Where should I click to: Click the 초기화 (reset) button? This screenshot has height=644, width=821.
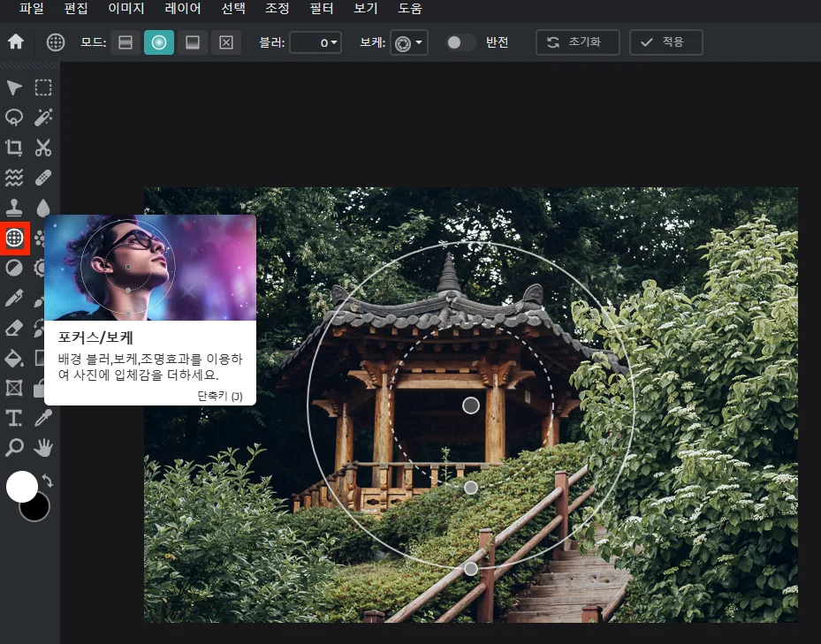click(578, 42)
